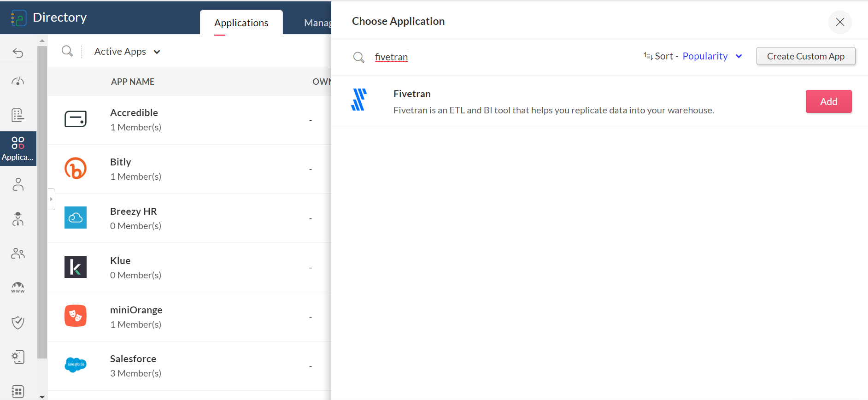
Task: Click the Create Custom App button
Action: 806,56
